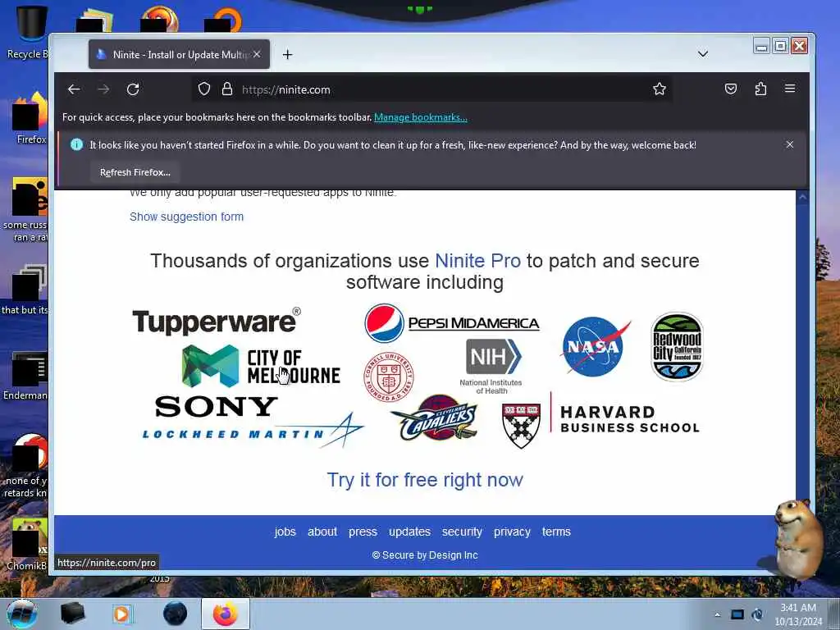Open the network tray icon
The width and height of the screenshot is (840, 630).
[737, 614]
